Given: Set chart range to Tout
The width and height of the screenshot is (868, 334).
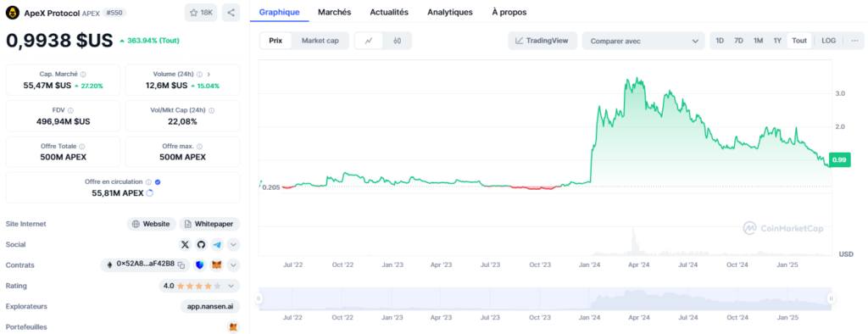Looking at the screenshot, I should 798,41.
